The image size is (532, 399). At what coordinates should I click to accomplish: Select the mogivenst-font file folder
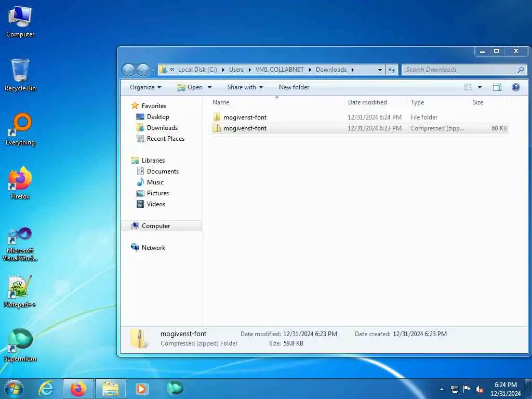360,117
